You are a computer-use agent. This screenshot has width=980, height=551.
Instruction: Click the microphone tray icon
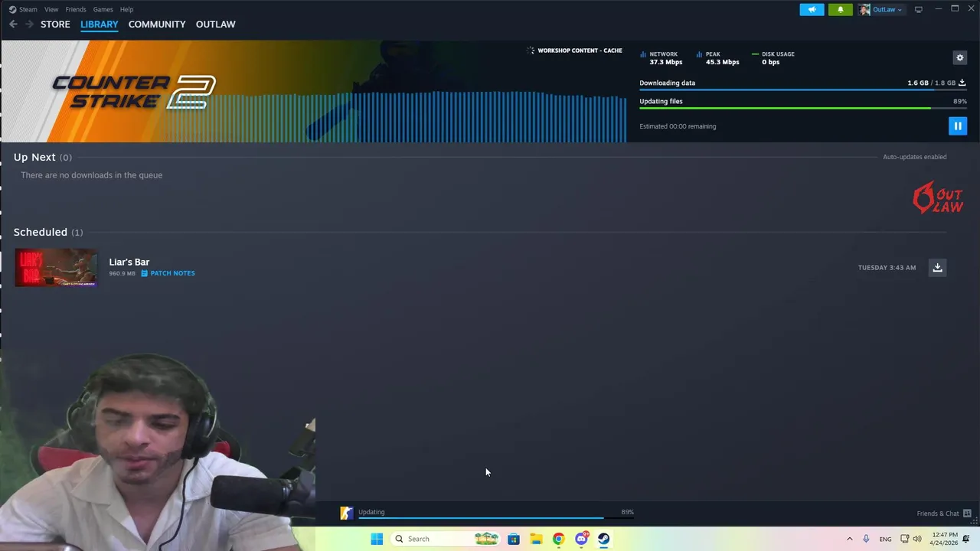click(x=866, y=539)
